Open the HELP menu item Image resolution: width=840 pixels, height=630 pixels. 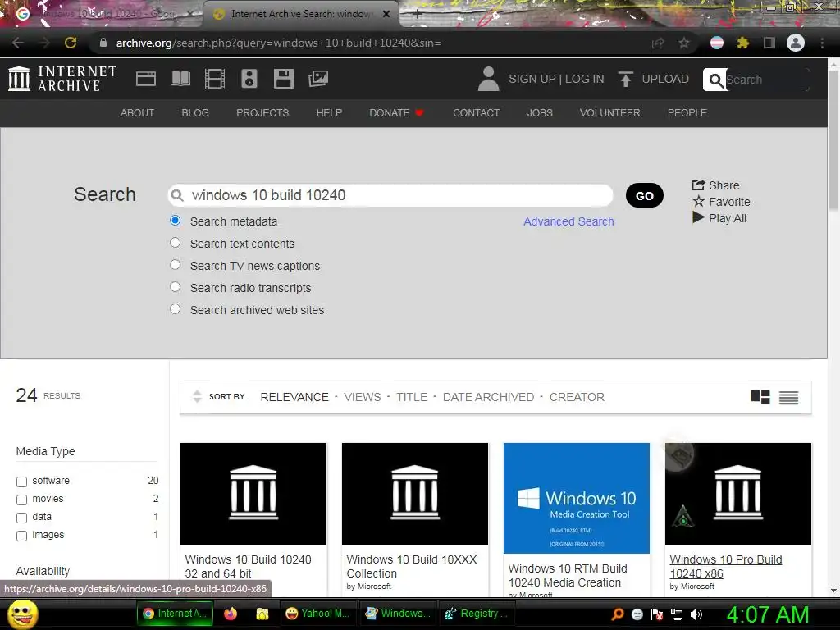pos(329,113)
